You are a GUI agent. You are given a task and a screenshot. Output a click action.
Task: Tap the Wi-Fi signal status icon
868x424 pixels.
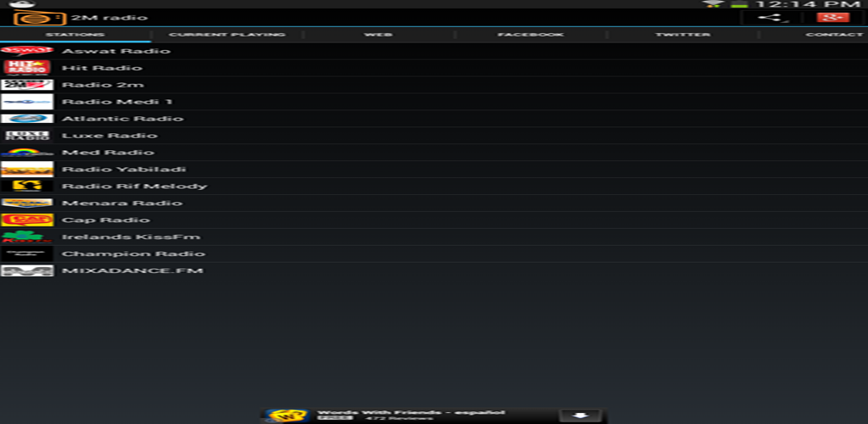click(713, 4)
